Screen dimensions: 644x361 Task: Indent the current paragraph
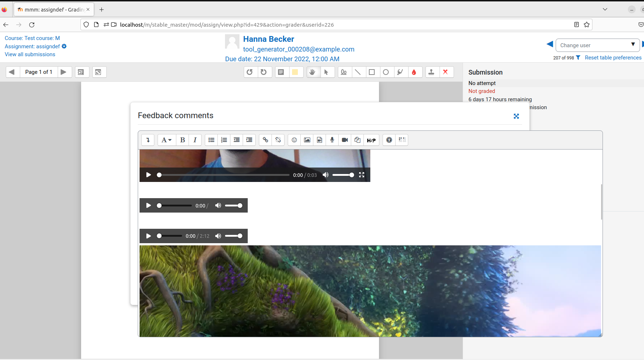[249, 140]
